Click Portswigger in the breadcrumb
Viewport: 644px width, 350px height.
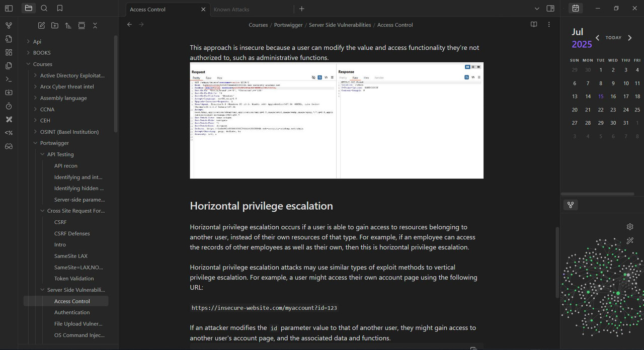[x=288, y=25]
